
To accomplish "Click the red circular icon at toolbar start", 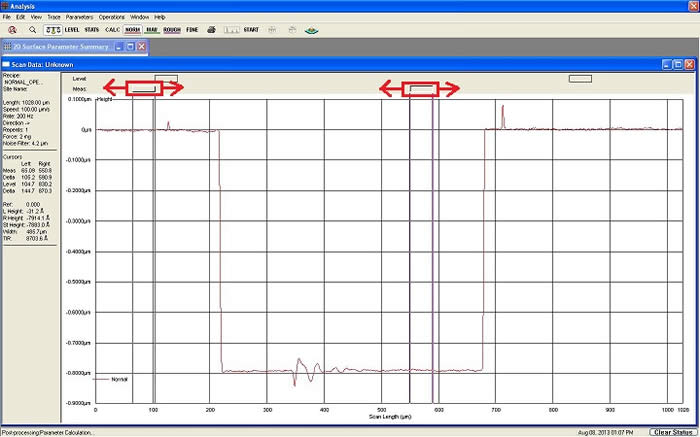I will pos(12,30).
